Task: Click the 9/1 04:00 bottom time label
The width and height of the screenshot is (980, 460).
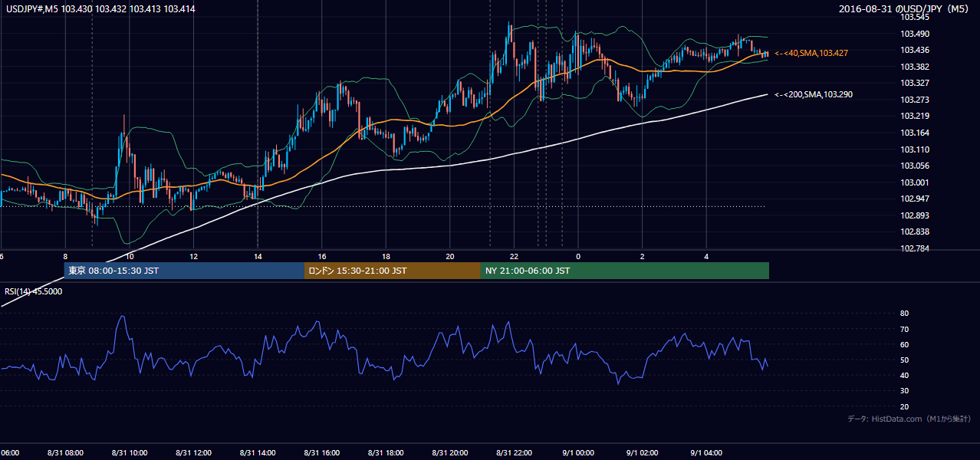Action: pyautogui.click(x=706, y=452)
